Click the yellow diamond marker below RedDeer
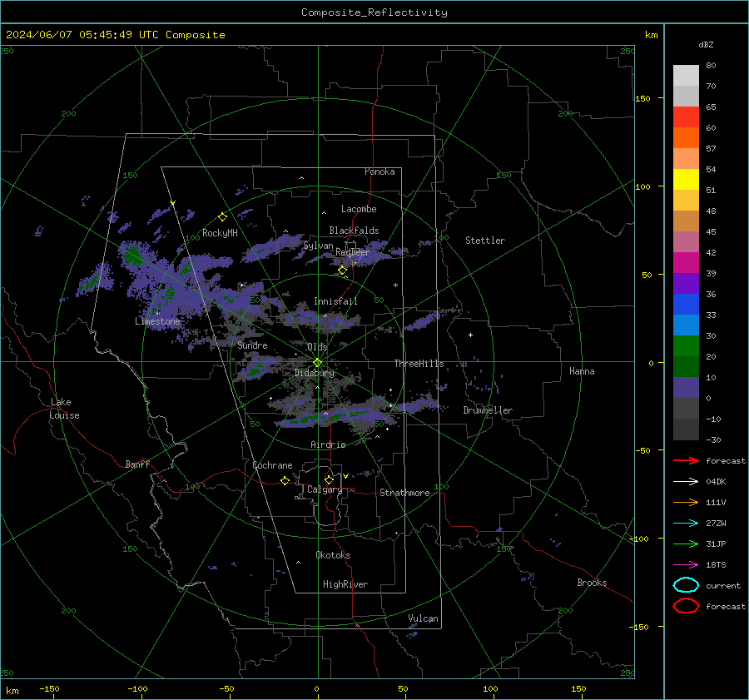Screen dimensions: 749x700 point(342,271)
